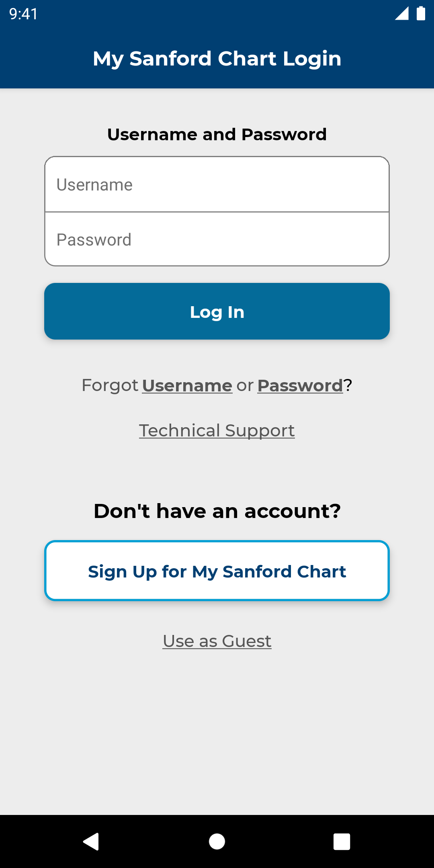Focus the Username input field
The width and height of the screenshot is (434, 868).
(x=217, y=184)
